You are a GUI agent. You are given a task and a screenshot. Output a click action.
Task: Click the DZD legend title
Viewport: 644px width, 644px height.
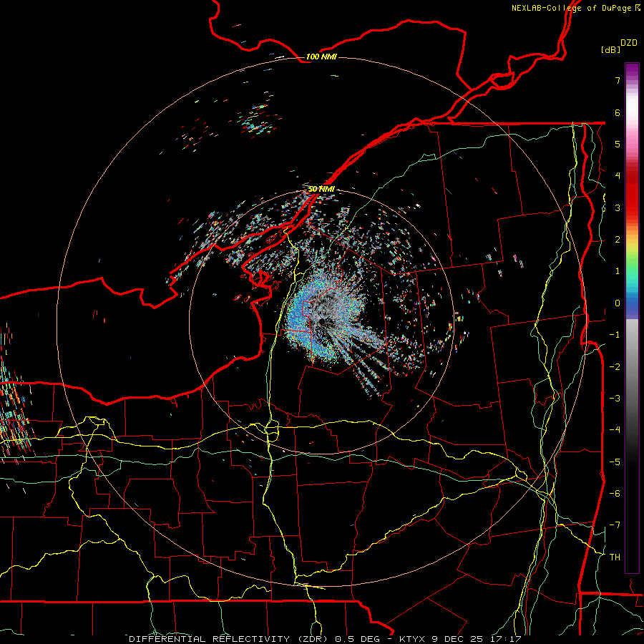tap(629, 43)
